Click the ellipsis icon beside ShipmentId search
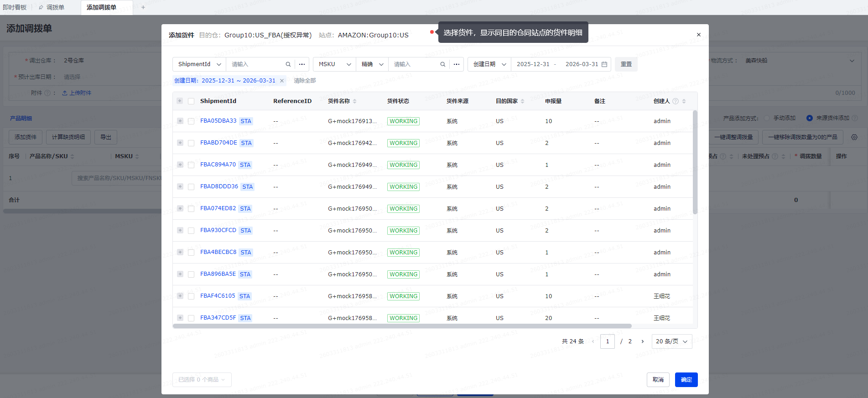This screenshot has height=398, width=868. pyautogui.click(x=302, y=64)
